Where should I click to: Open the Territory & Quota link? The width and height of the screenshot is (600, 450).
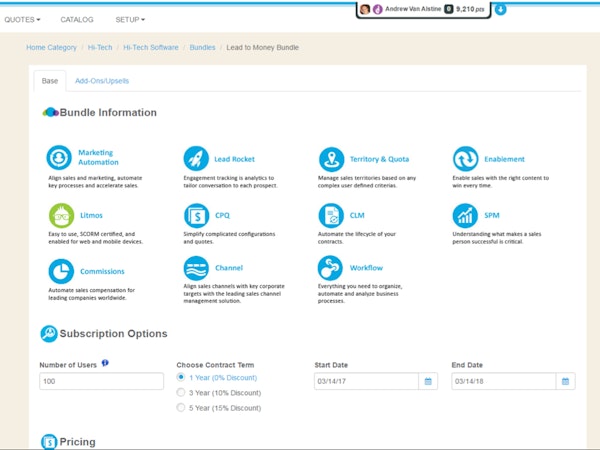tap(379, 159)
